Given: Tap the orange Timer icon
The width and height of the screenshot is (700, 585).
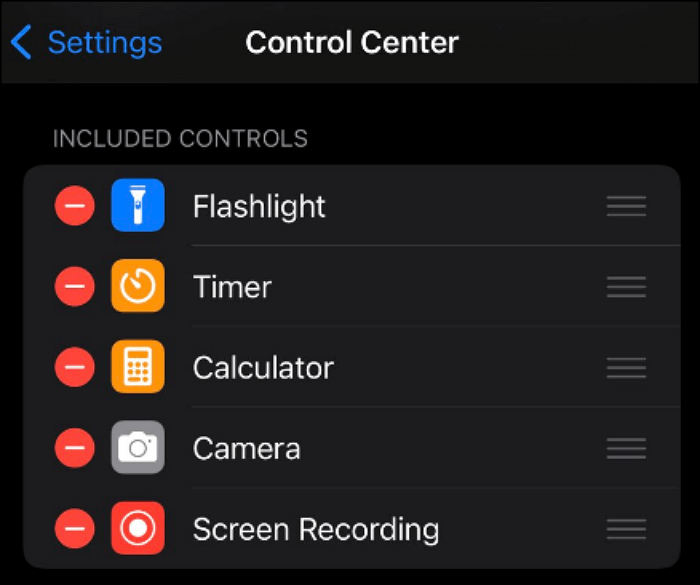Looking at the screenshot, I should [x=138, y=287].
